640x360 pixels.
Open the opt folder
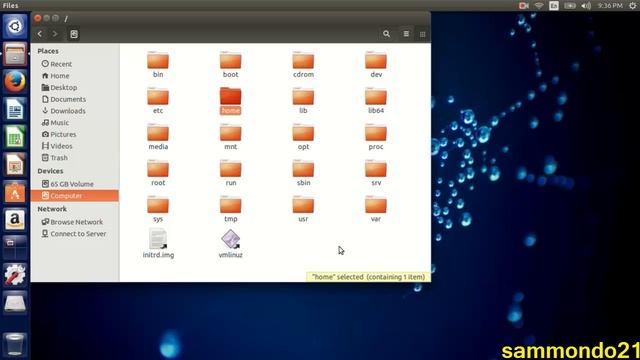(303, 136)
